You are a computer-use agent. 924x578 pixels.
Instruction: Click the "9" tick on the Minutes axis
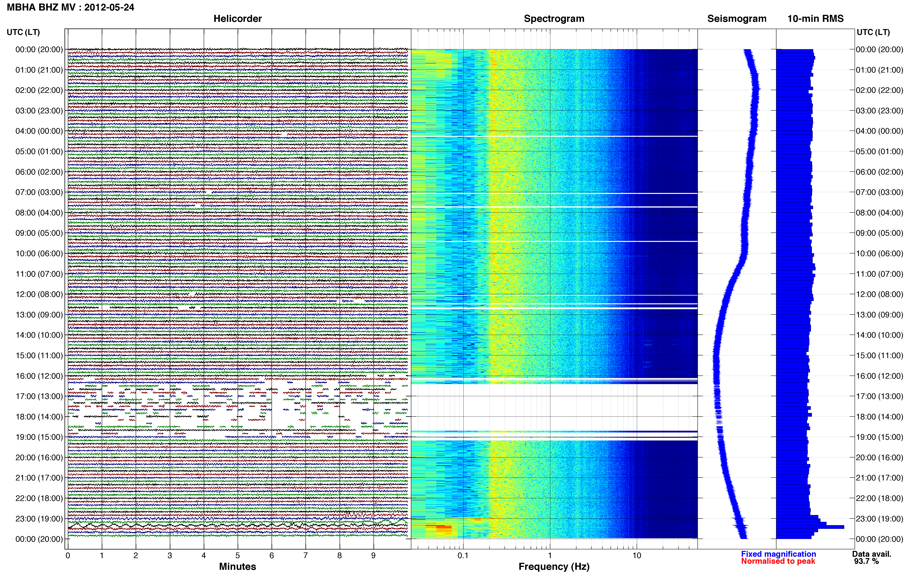pyautogui.click(x=373, y=556)
